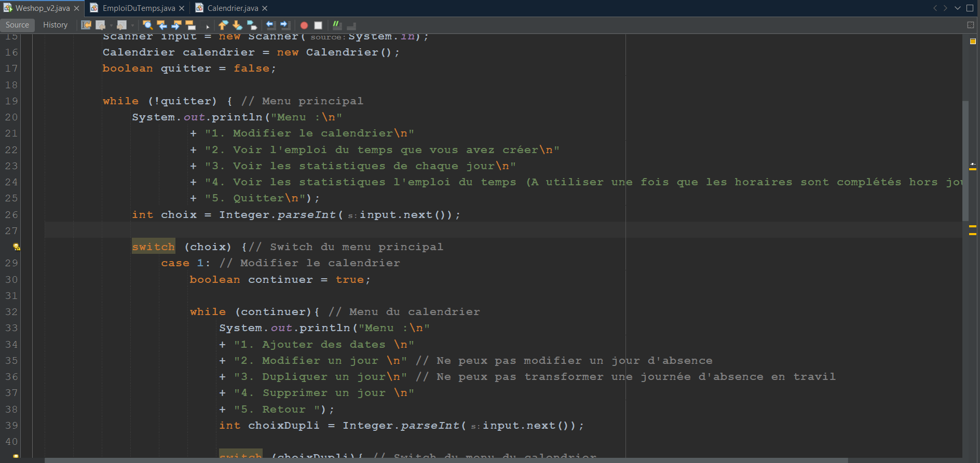Viewport: 980px width, 463px height.
Task: Switch to the EmploiDuTemps.java tab
Action: (x=138, y=8)
